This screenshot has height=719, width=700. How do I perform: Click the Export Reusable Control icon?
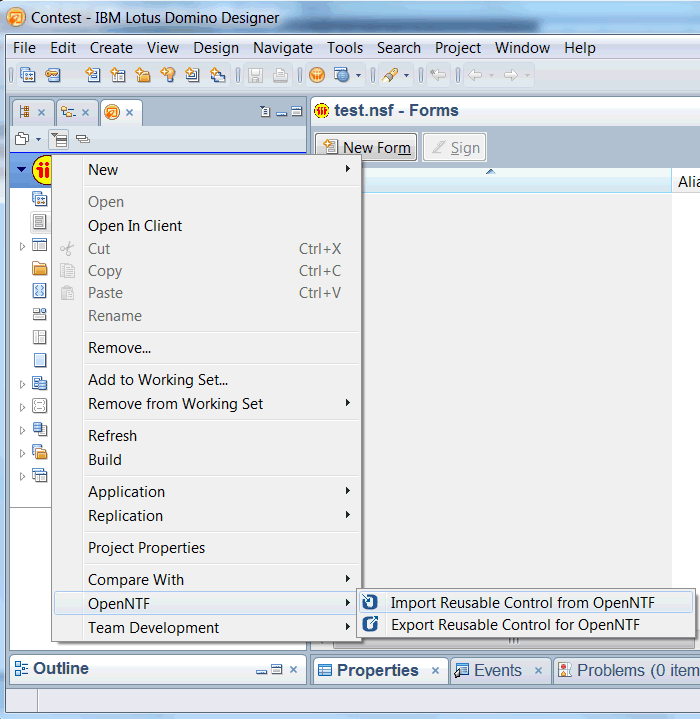(370, 624)
